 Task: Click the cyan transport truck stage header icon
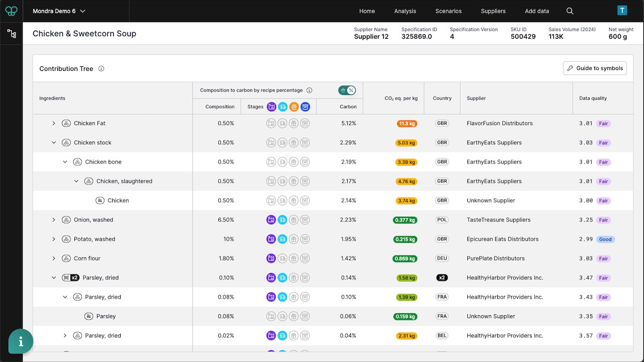(x=283, y=107)
